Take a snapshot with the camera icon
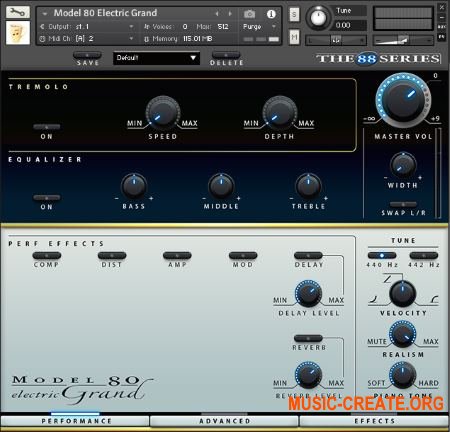Screen dimensions: 450x432 pyautogui.click(x=249, y=14)
